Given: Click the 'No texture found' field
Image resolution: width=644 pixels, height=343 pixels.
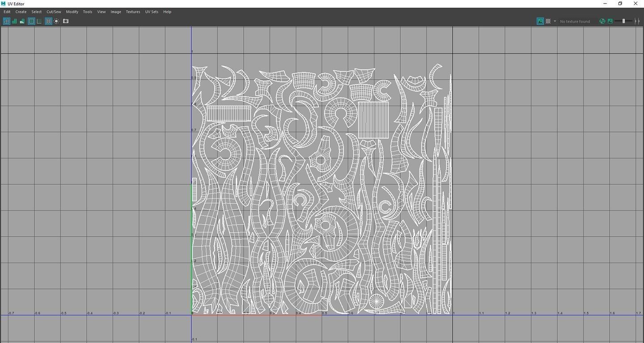Looking at the screenshot, I should tap(575, 21).
